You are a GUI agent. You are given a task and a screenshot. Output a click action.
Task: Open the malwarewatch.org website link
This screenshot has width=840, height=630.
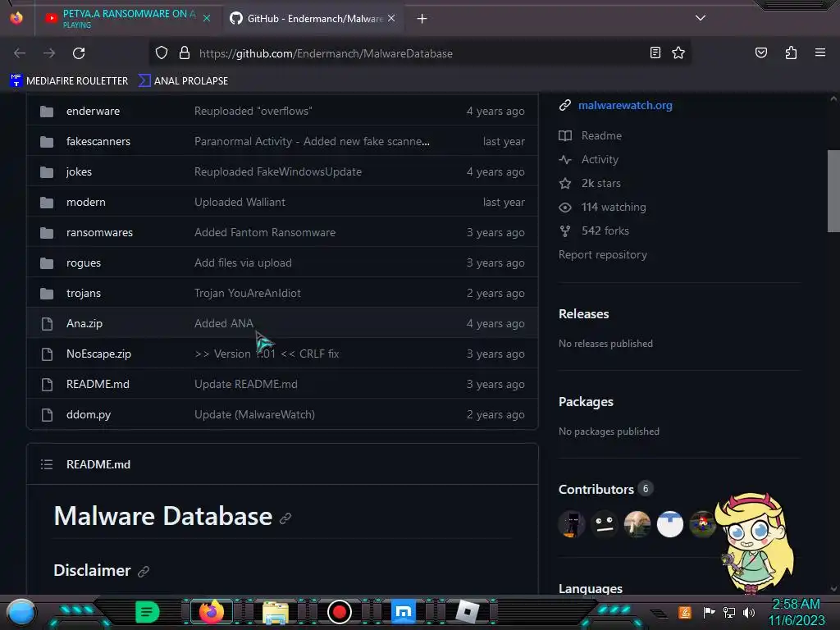[624, 106]
